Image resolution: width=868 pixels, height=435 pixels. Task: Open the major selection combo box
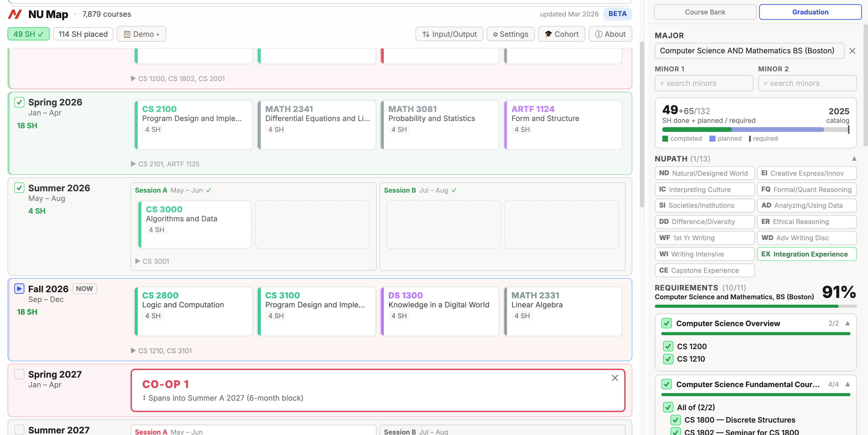[x=749, y=51]
